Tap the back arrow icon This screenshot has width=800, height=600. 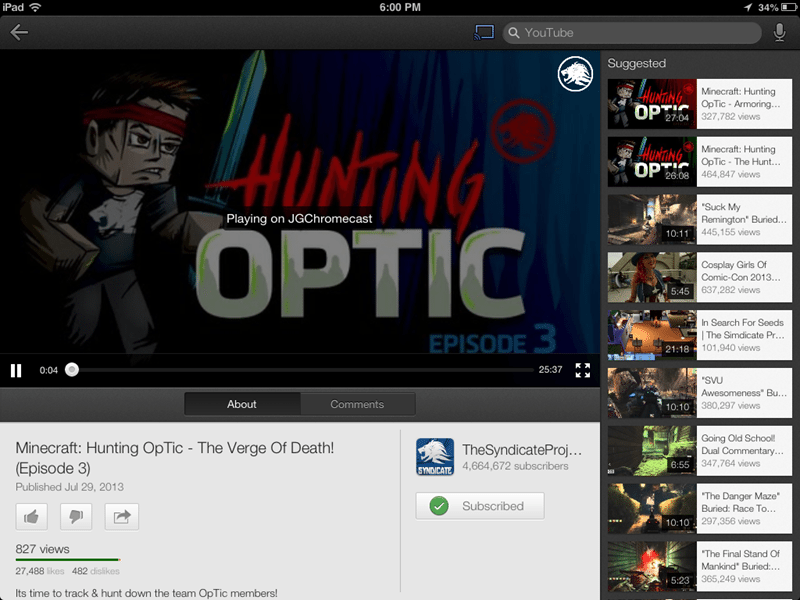click(19, 33)
